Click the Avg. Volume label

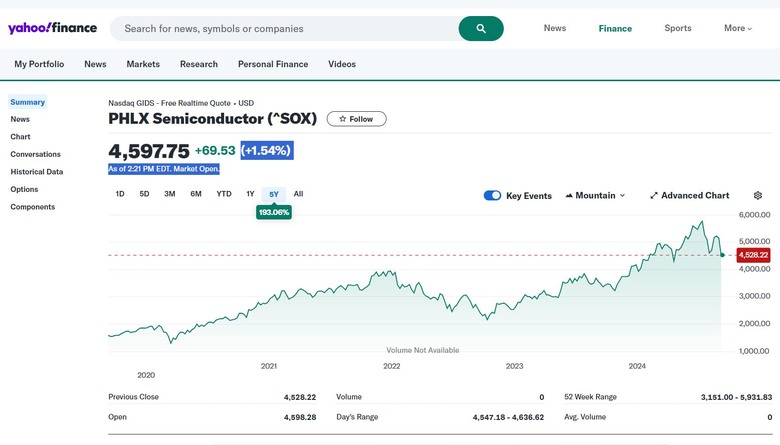[x=585, y=417]
